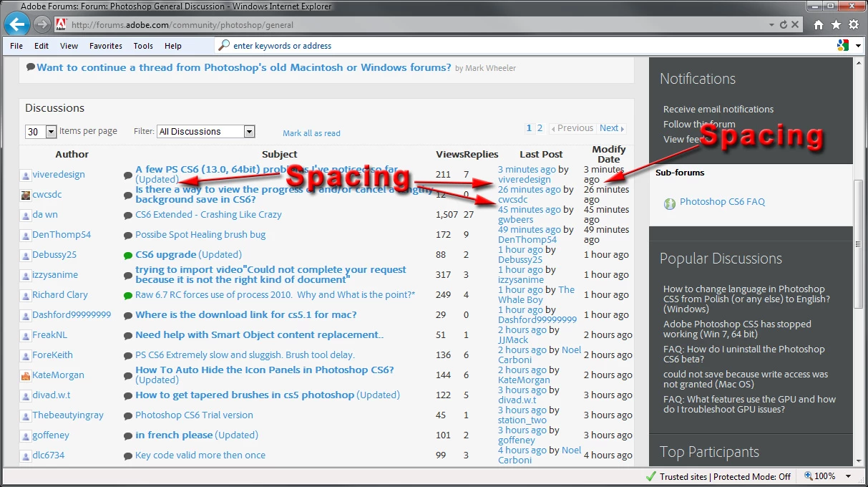Click the green bubble beside CS6 upgrade

[x=128, y=255]
